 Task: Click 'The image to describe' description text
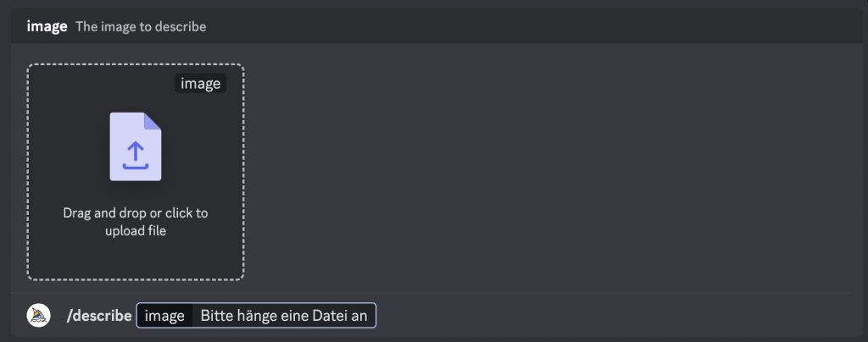coord(141,26)
